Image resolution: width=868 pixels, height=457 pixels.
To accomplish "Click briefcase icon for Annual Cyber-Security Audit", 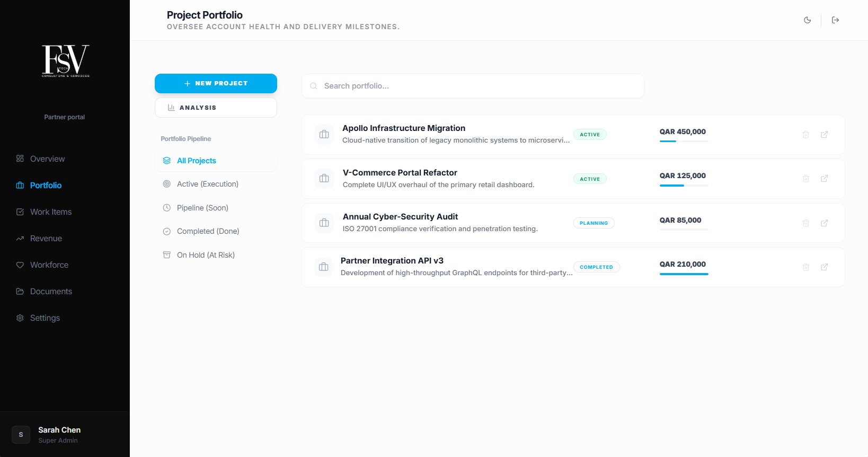I will 324,223.
